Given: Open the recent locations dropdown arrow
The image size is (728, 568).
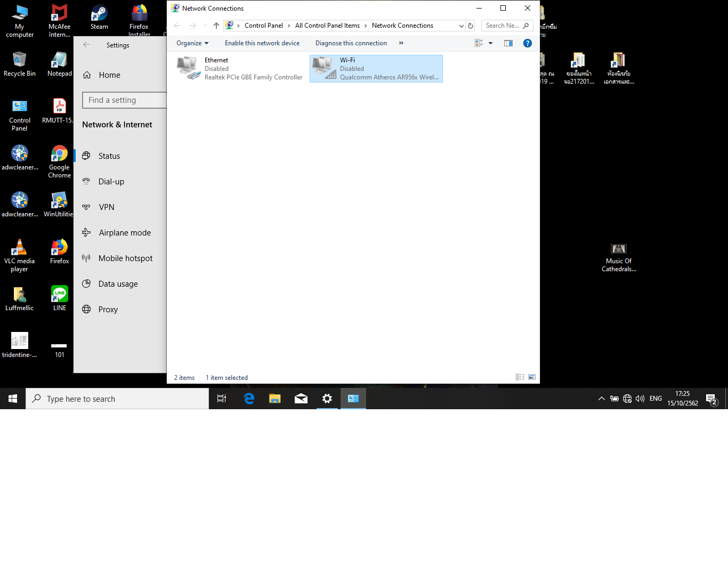Looking at the screenshot, I should [x=206, y=26].
